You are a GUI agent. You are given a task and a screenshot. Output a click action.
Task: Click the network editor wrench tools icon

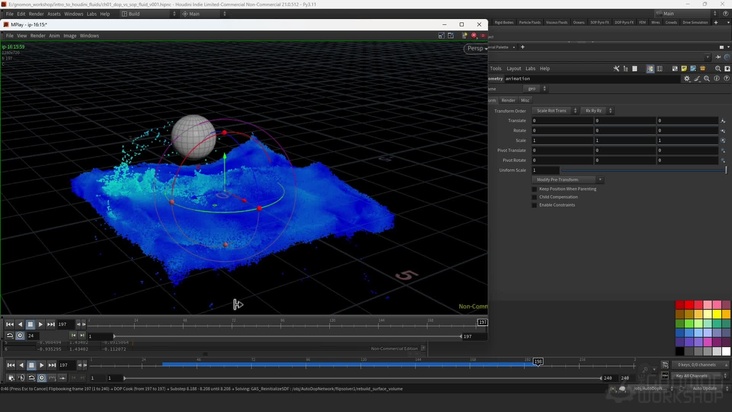click(616, 69)
